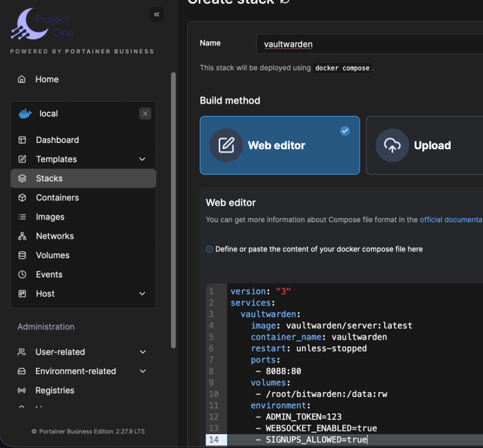Click the Environment-related drive icon
Viewport: 483px width, 448px height.
pos(21,371)
